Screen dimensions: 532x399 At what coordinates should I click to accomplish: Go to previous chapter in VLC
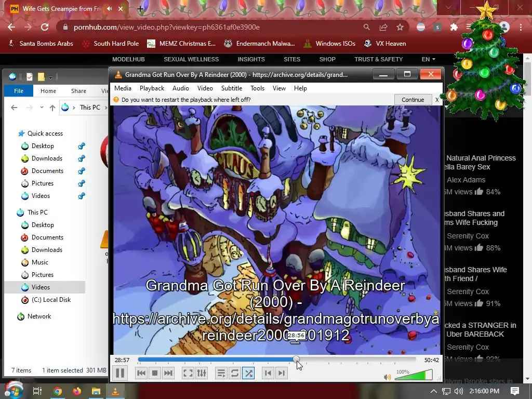[x=268, y=373]
